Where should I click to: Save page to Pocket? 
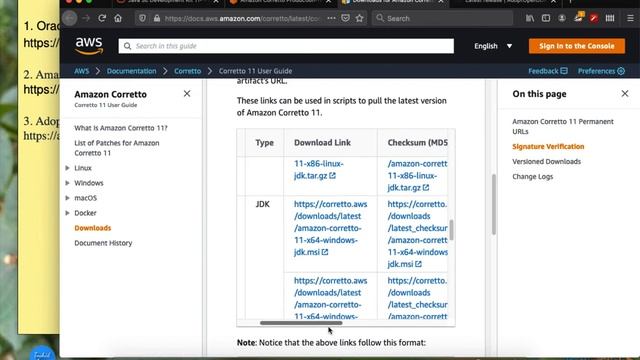click(x=345, y=18)
